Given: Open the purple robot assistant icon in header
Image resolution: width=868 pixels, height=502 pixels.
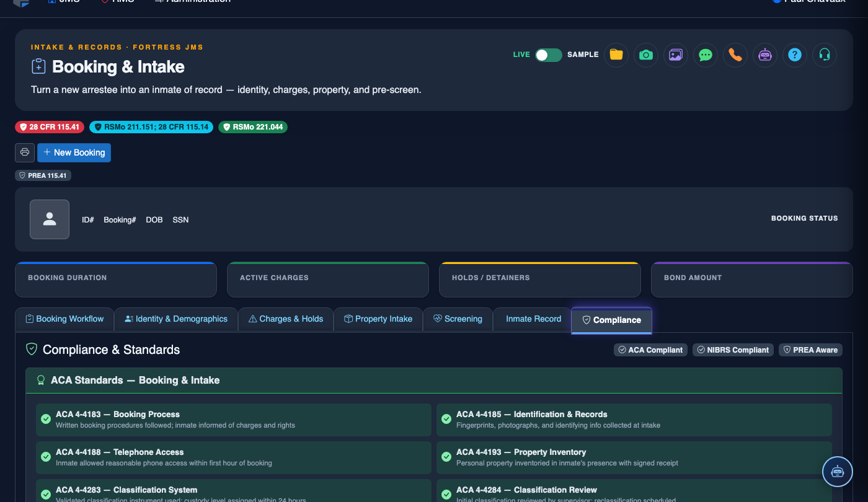Looking at the screenshot, I should pos(765,55).
